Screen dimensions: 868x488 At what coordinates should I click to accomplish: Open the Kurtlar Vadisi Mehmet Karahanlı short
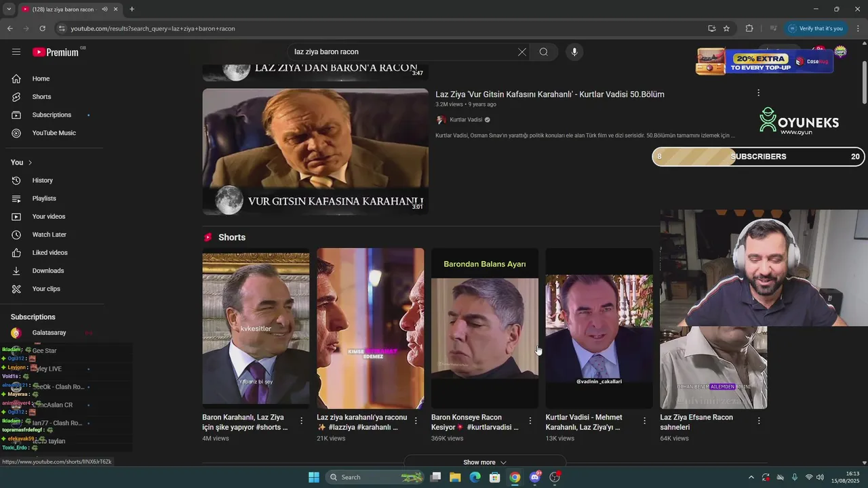click(x=599, y=329)
